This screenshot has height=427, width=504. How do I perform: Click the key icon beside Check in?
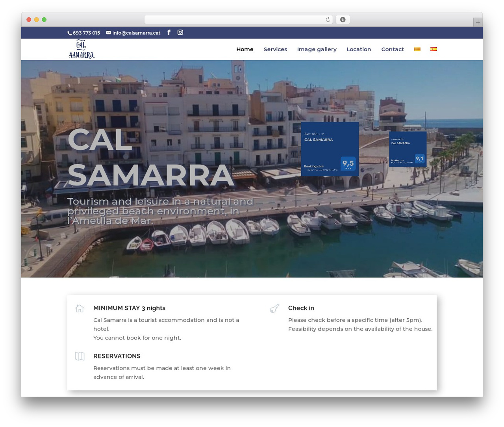tap(274, 308)
